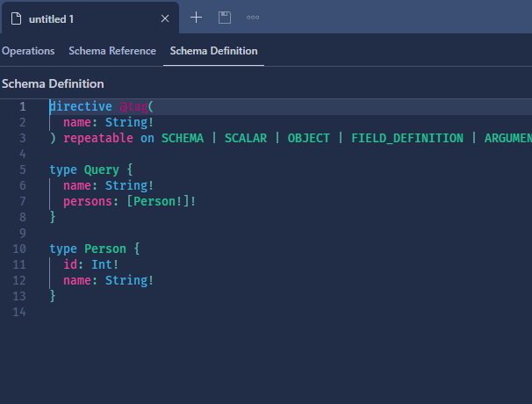
Task: Open a new tab with plus icon
Action: pyautogui.click(x=196, y=18)
